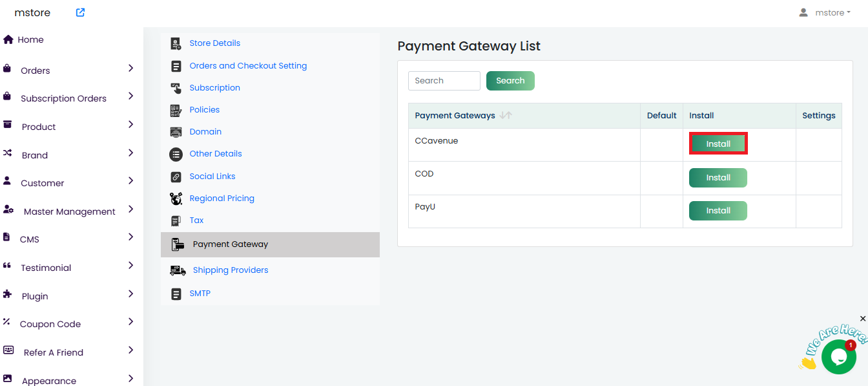This screenshot has width=868, height=386.
Task: Focus the payment gateway search field
Action: tap(444, 81)
